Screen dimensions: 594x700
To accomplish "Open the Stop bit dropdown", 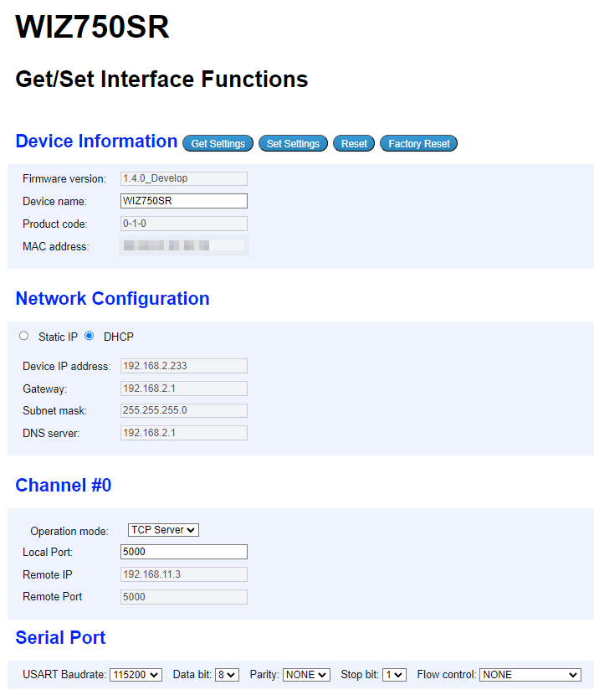I will click(393, 674).
